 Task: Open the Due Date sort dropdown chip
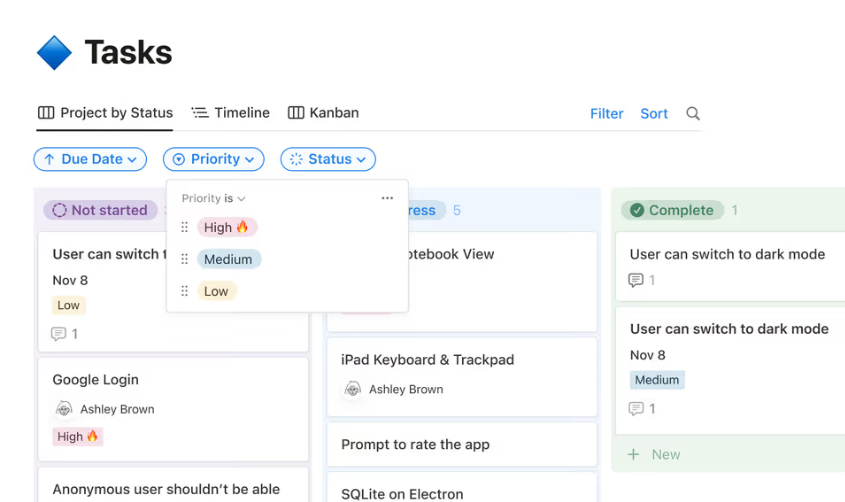(90, 159)
